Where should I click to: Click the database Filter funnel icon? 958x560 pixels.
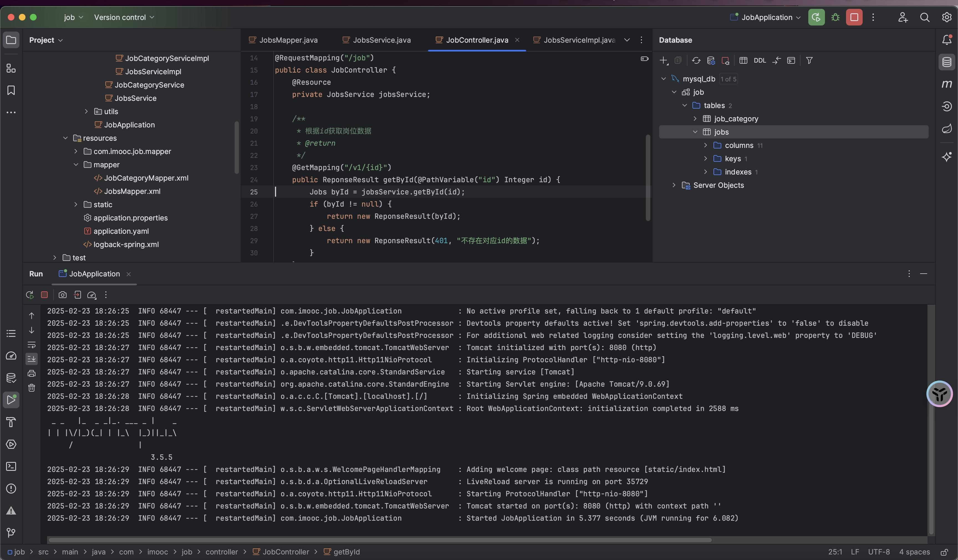pos(809,60)
